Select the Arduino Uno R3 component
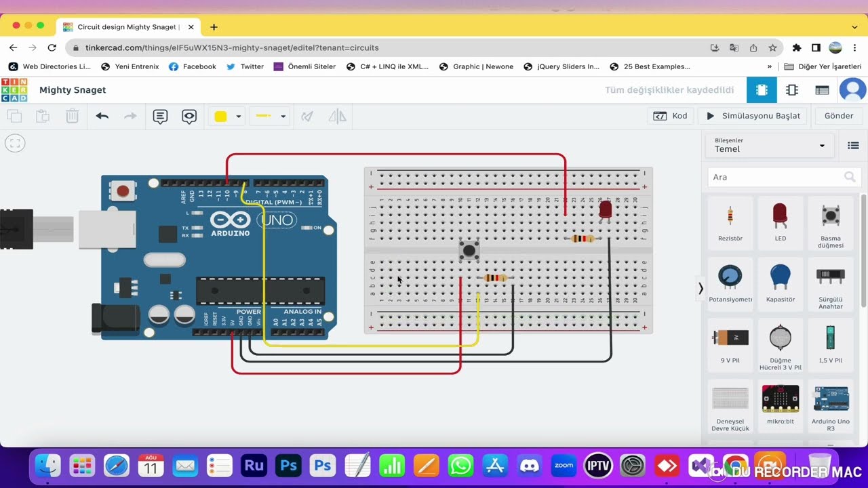The height and width of the screenshot is (488, 868). point(831,407)
